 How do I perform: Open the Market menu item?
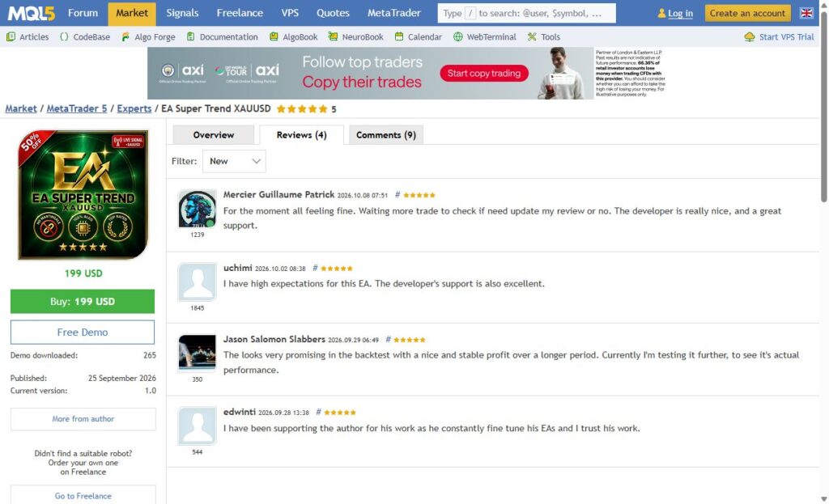coord(132,13)
